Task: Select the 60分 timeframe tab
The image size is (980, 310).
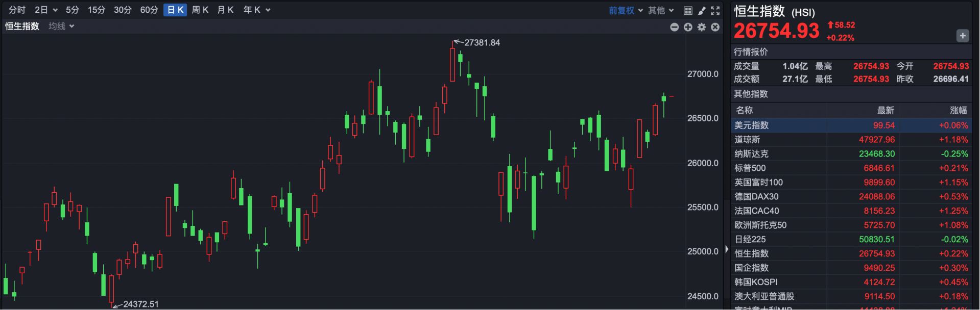Action: (x=149, y=10)
